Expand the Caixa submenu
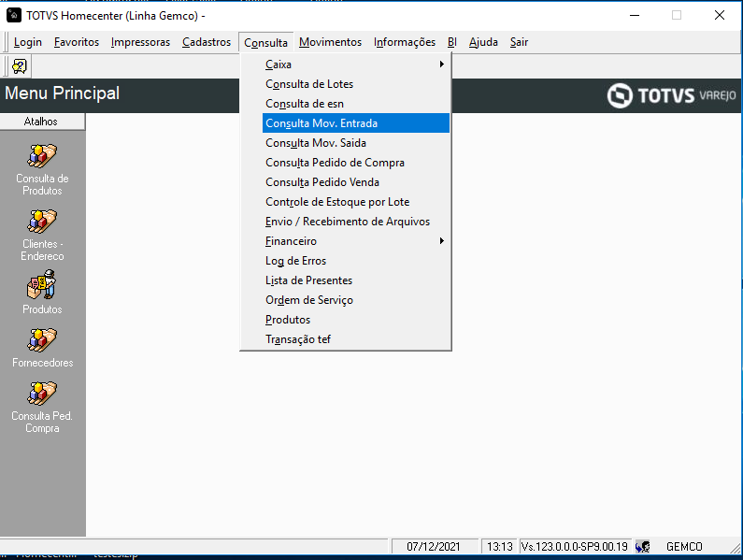Image resolution: width=743 pixels, height=560 pixels. tap(355, 64)
